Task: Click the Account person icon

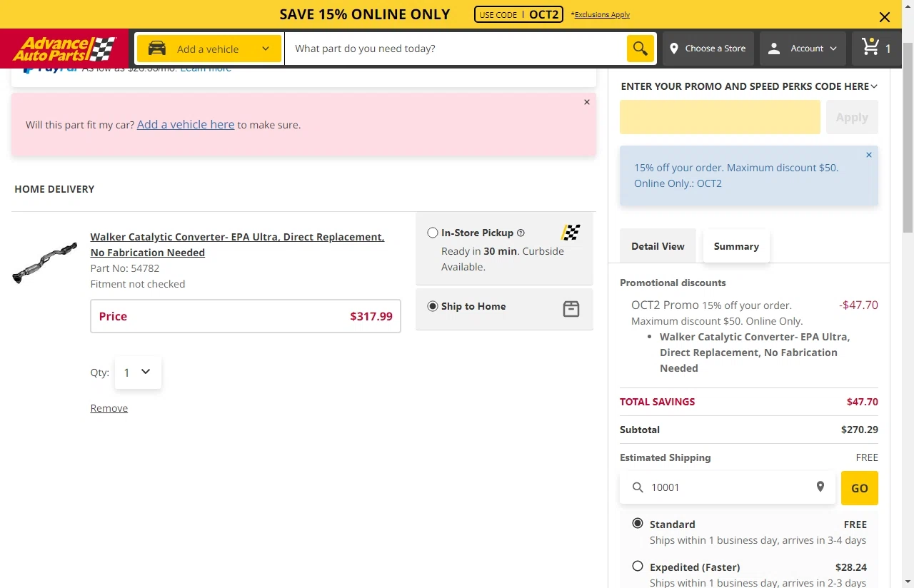Action: coord(774,49)
